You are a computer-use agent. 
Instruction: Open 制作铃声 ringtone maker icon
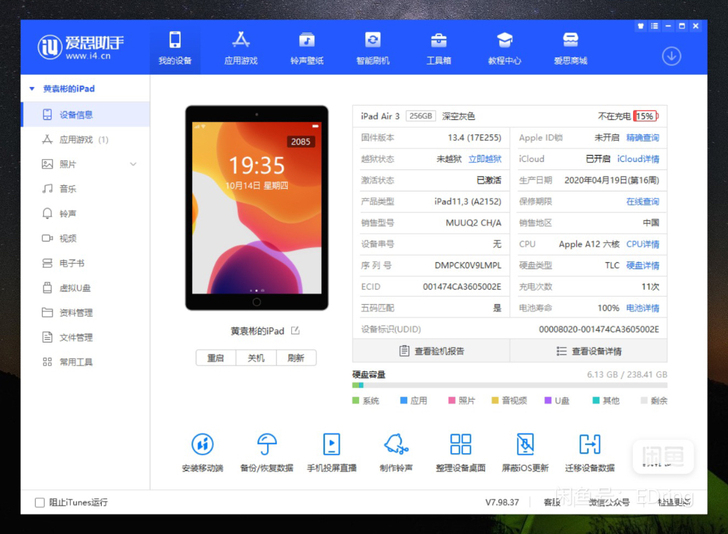[396, 444]
